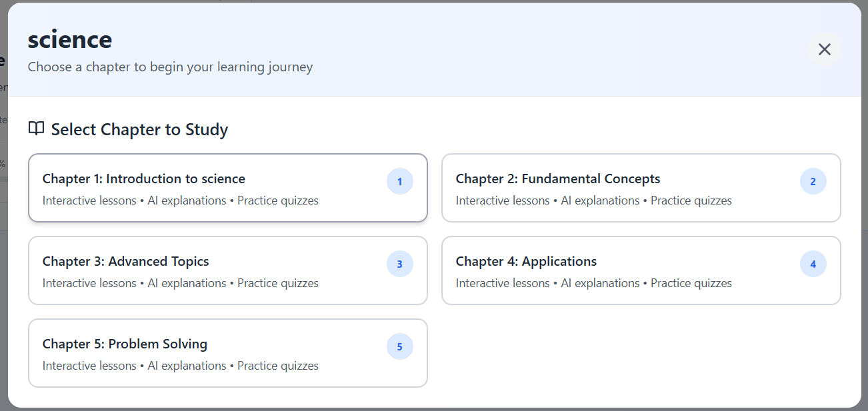Image resolution: width=868 pixels, height=411 pixels.
Task: Select the number 3 circular badge
Action: (400, 264)
